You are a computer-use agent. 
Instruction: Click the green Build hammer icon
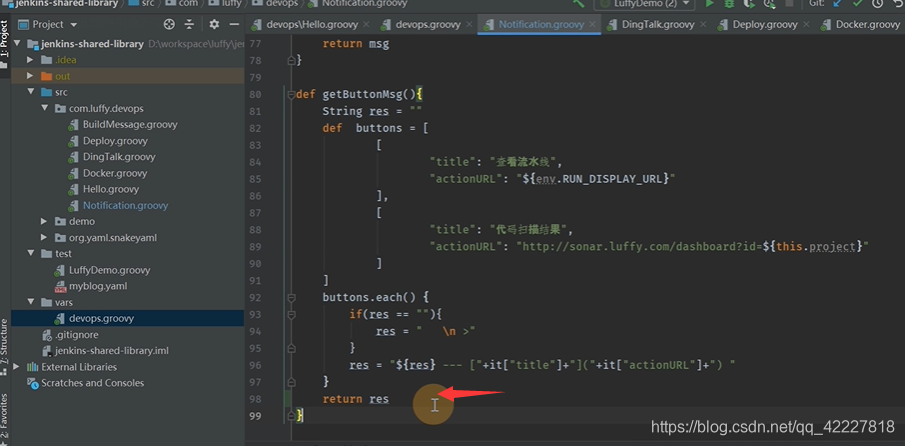(x=578, y=3)
